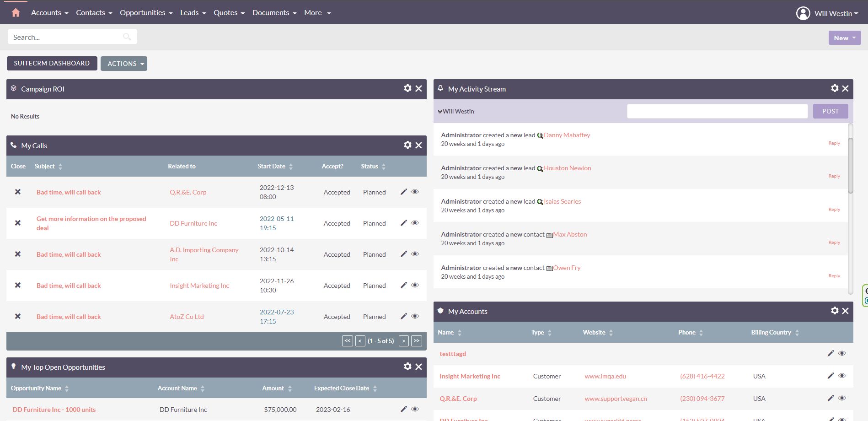
Task: Click the activity stream post text box
Action: (717, 111)
